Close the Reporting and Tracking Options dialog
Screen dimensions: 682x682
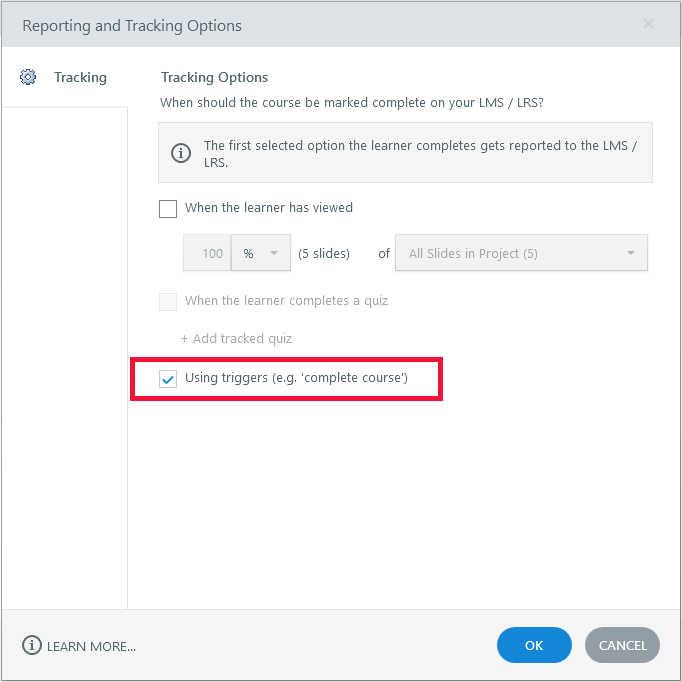(x=648, y=24)
